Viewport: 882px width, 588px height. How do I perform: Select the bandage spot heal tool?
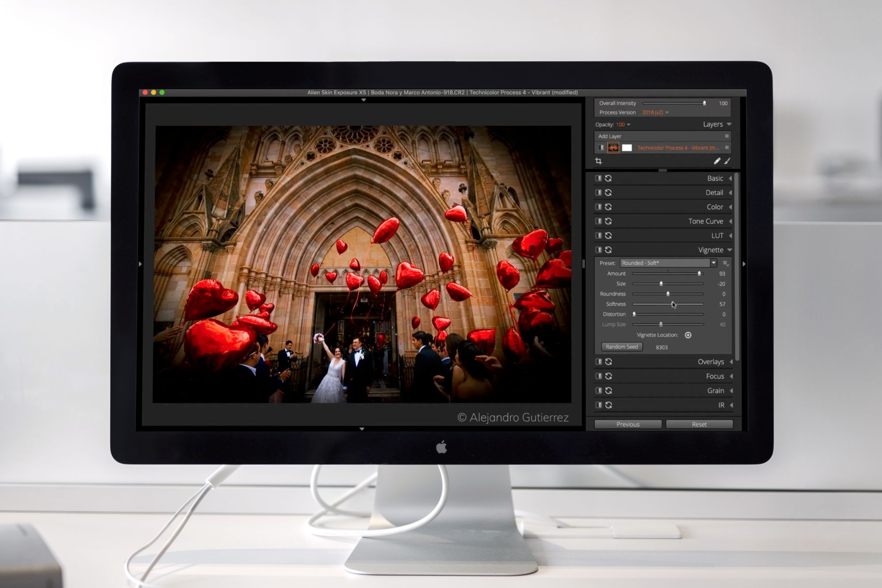click(x=717, y=161)
